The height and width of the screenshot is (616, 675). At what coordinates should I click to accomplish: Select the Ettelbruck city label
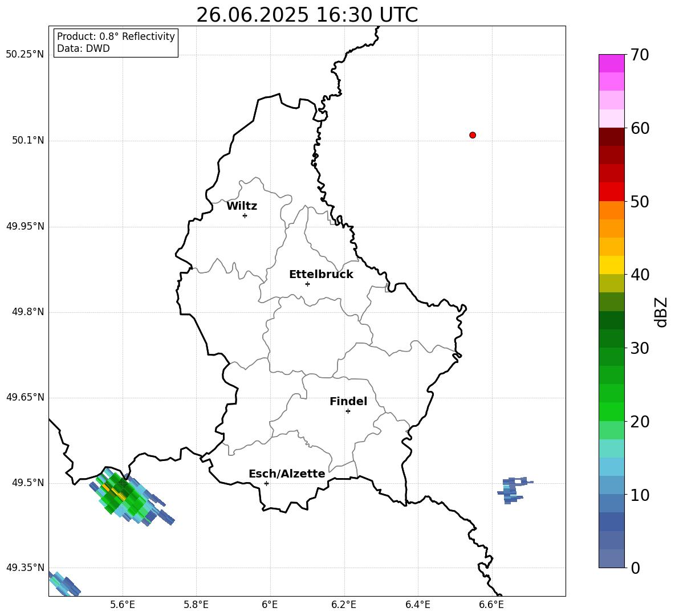(x=321, y=275)
